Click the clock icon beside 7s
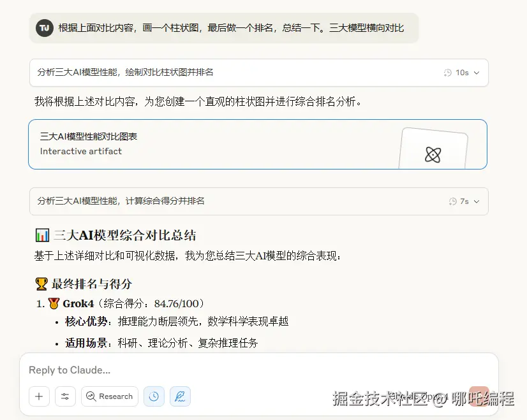The width and height of the screenshot is (527, 420). [x=453, y=201]
